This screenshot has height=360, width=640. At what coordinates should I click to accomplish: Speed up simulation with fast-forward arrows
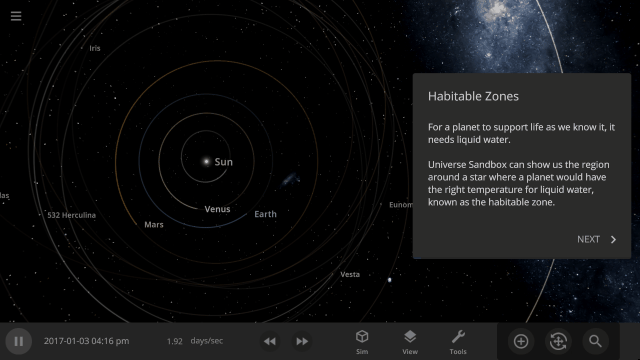[x=302, y=341]
